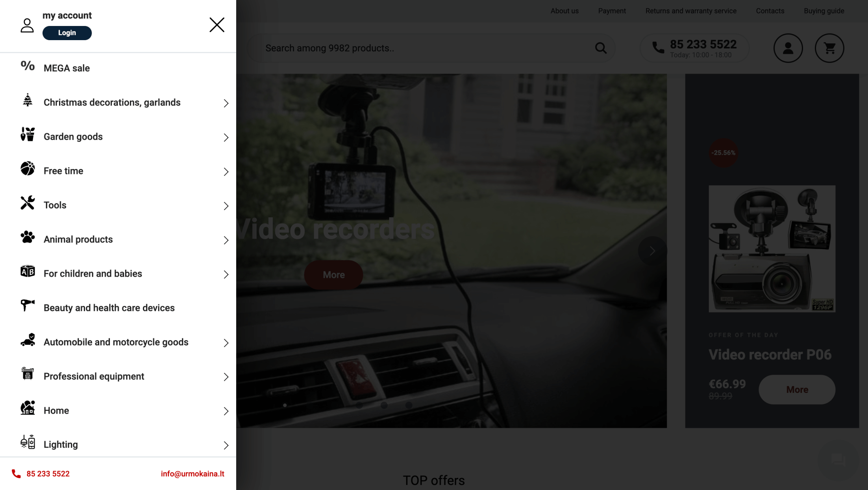Open Returns and warranty service link
The image size is (868, 490).
click(691, 11)
